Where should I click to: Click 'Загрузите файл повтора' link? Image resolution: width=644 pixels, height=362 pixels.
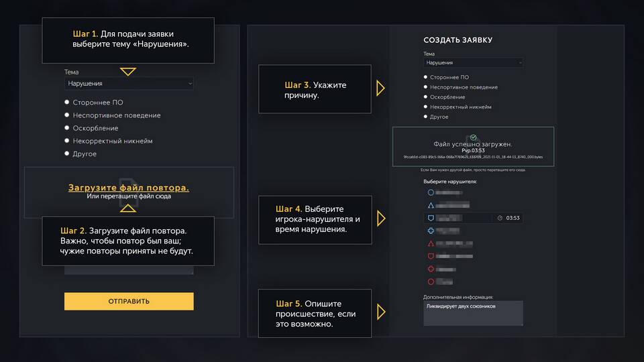click(x=129, y=188)
